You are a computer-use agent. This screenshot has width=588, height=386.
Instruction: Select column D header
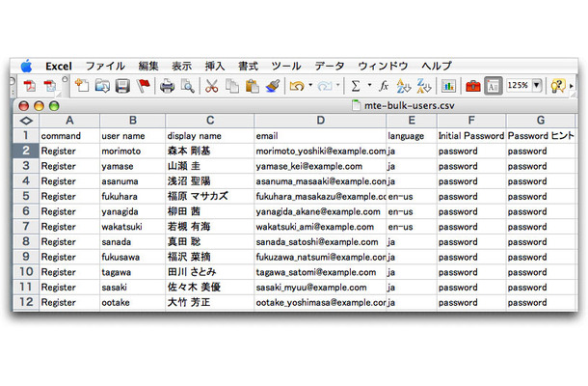[x=320, y=121]
